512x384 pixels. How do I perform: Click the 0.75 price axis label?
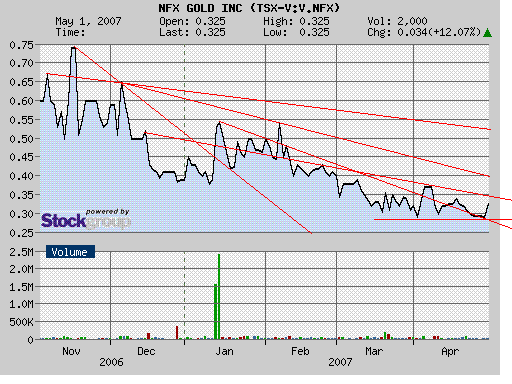click(x=22, y=45)
